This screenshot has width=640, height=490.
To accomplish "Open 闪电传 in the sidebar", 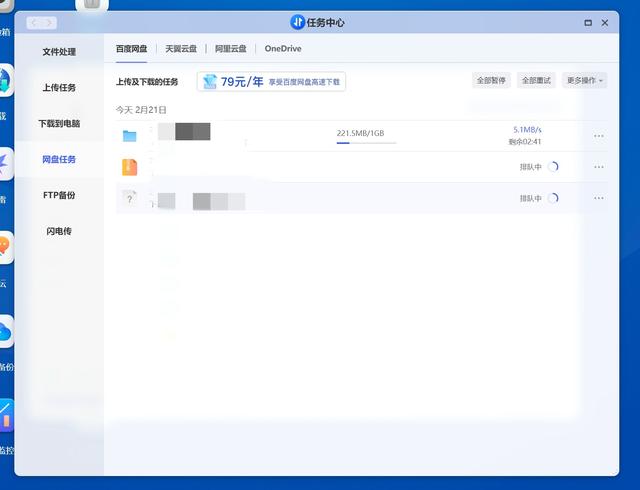I will pyautogui.click(x=59, y=231).
